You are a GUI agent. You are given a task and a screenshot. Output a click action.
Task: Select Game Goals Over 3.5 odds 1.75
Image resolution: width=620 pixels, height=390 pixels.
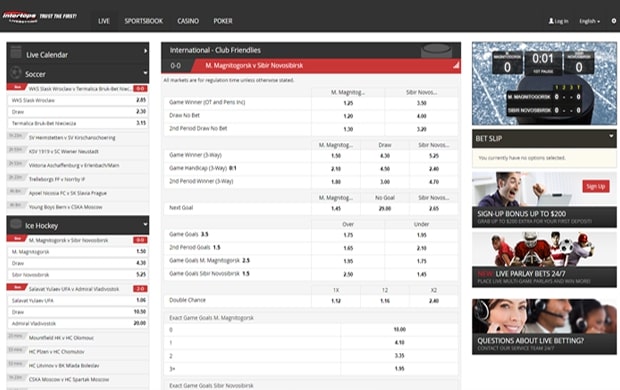click(348, 235)
